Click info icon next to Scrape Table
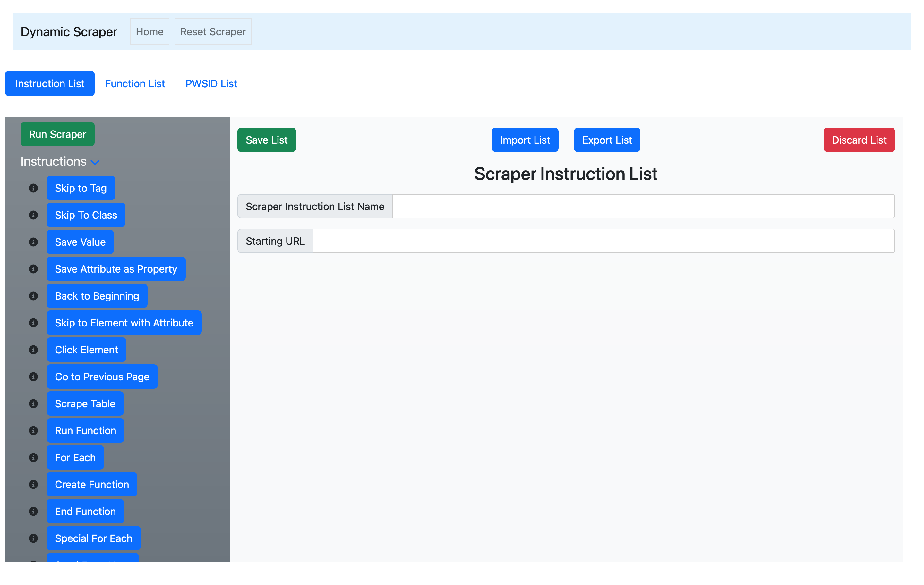Screen dimensions: 924x585 click(x=33, y=403)
